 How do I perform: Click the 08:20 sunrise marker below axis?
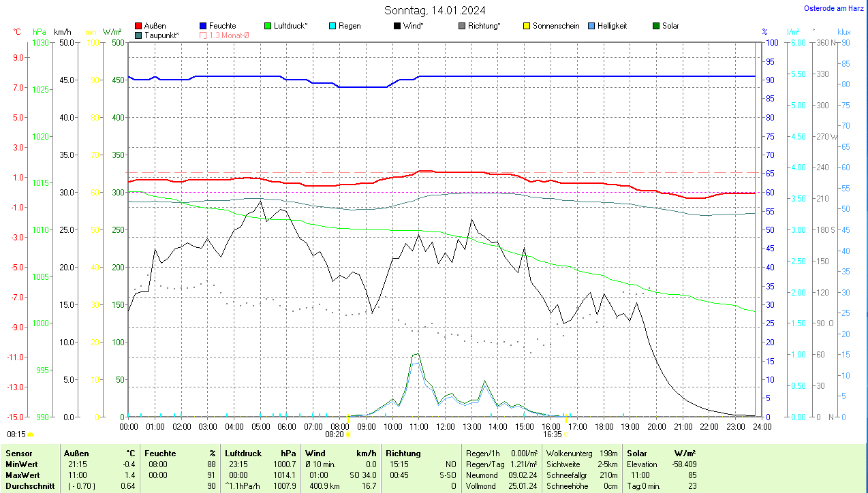tap(337, 434)
